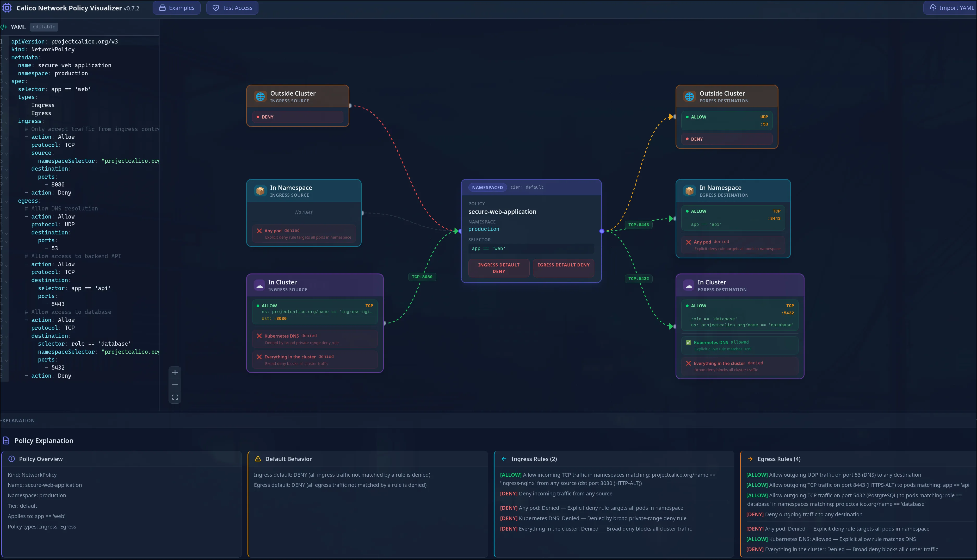Fit the graph view to screen

175,397
